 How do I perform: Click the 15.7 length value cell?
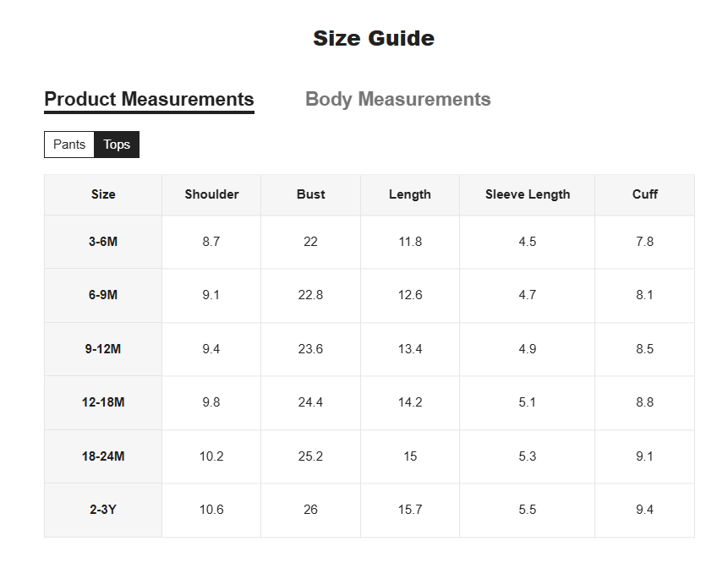click(410, 510)
